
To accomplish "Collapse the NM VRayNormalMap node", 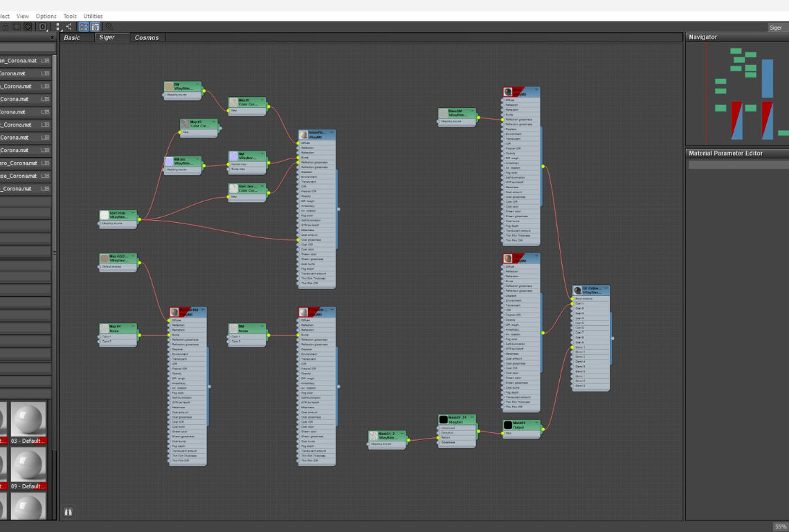I will click(x=262, y=154).
